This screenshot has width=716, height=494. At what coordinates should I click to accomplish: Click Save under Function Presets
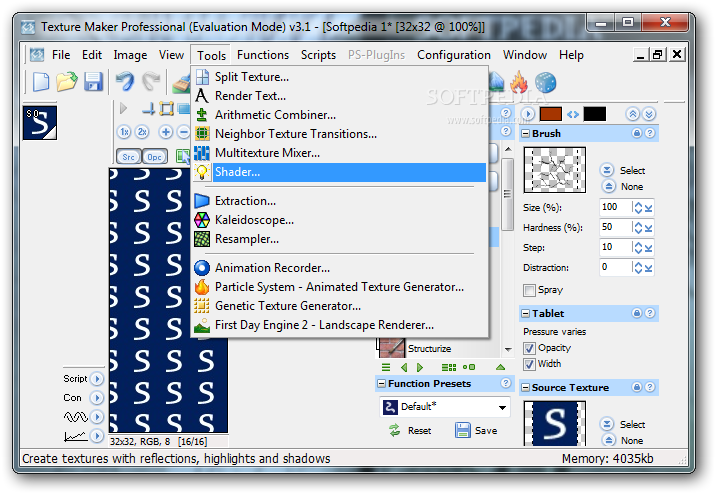pos(476,431)
